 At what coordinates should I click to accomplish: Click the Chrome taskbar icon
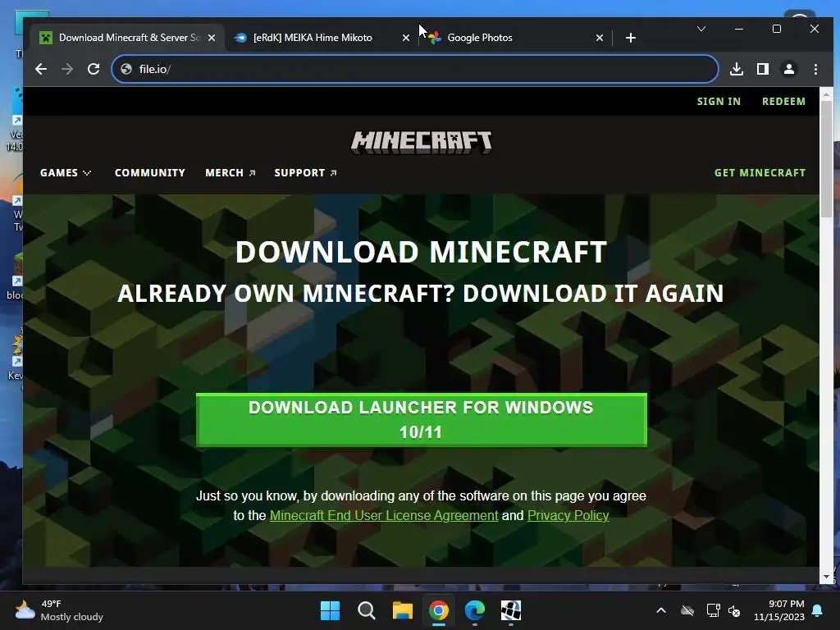(x=439, y=610)
